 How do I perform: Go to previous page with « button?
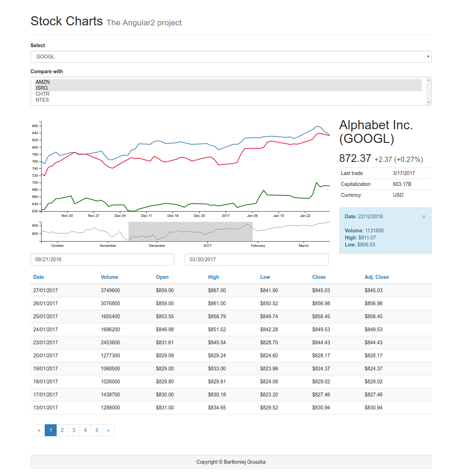click(39, 430)
